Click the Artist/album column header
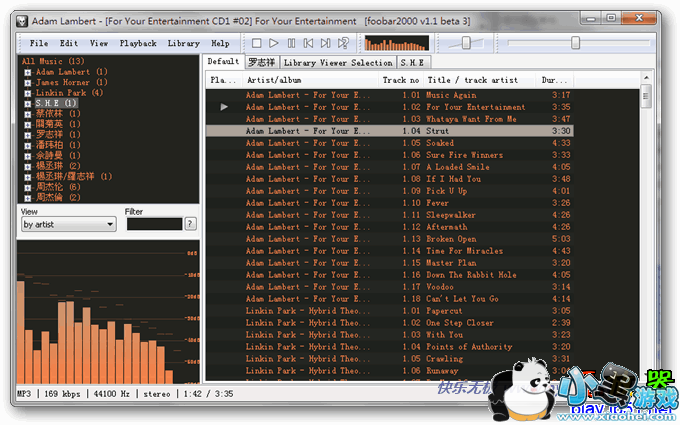The width and height of the screenshot is (680, 425). coord(311,80)
